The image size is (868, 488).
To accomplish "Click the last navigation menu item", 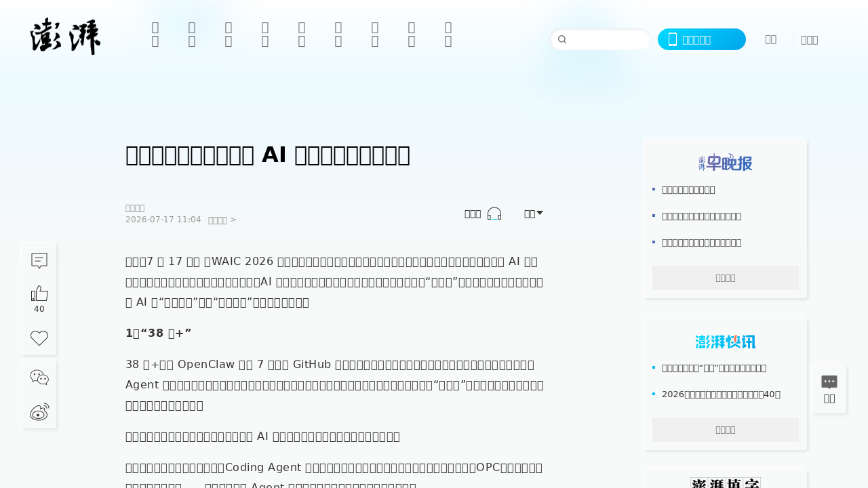I will click(448, 34).
